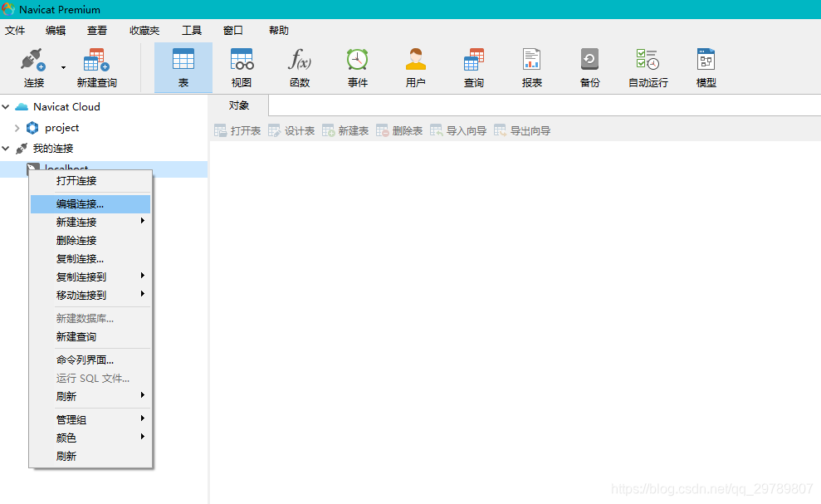Image resolution: width=821 pixels, height=504 pixels.
Task: Select the Navicat Cloud tree item
Action: [66, 107]
